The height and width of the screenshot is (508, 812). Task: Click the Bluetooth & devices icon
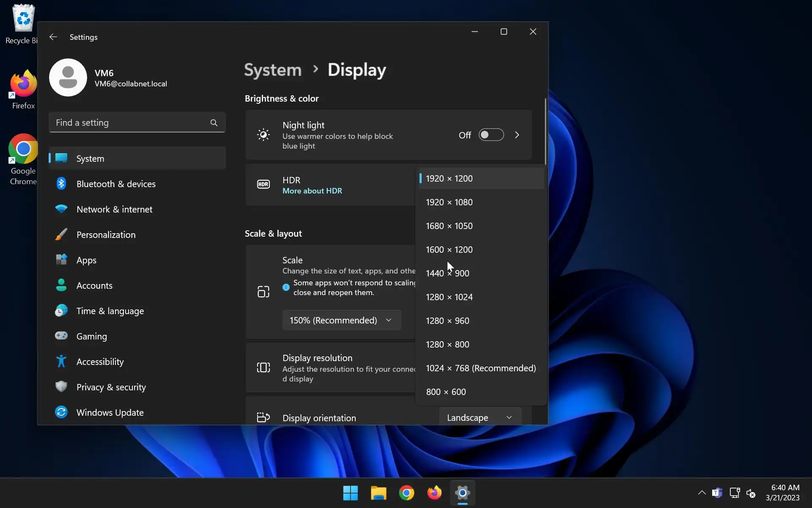pos(61,184)
